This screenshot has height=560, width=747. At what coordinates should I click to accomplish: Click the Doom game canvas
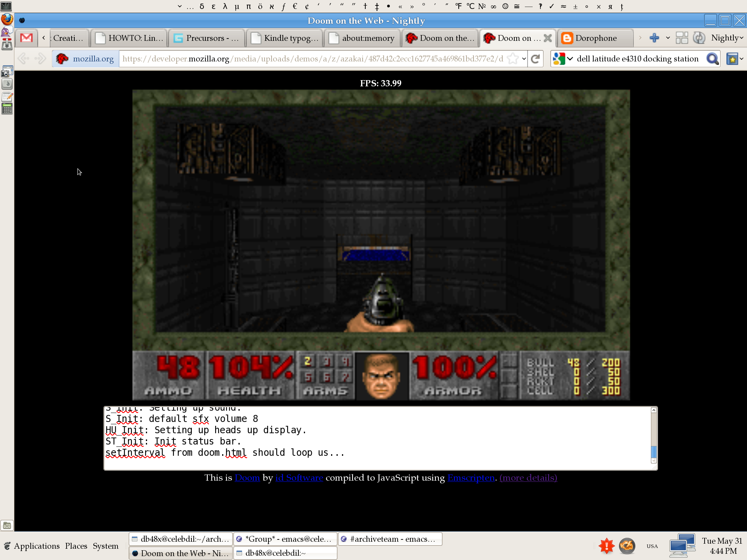pyautogui.click(x=381, y=245)
